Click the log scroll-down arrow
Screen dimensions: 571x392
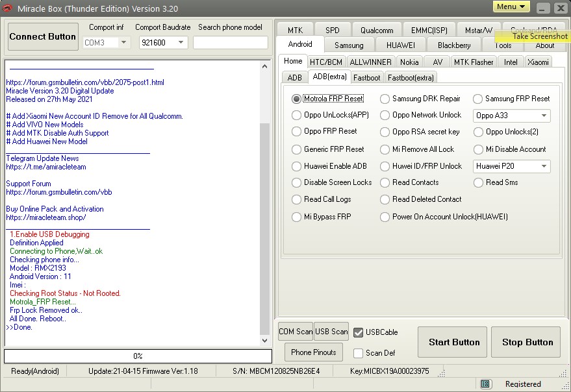click(x=265, y=341)
